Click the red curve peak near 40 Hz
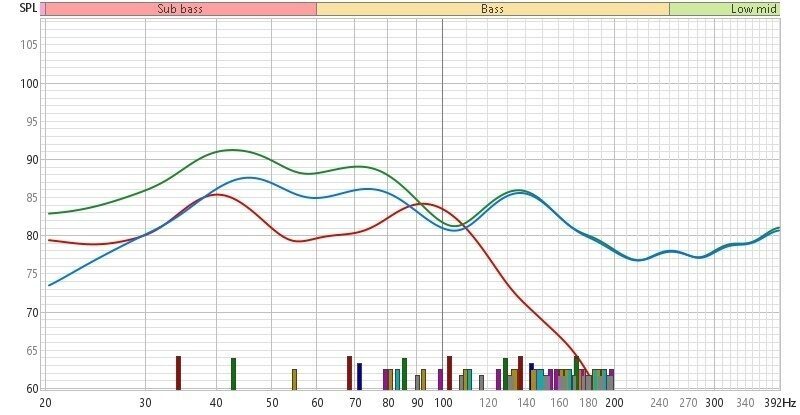This screenshot has width=800, height=415. [x=214, y=194]
